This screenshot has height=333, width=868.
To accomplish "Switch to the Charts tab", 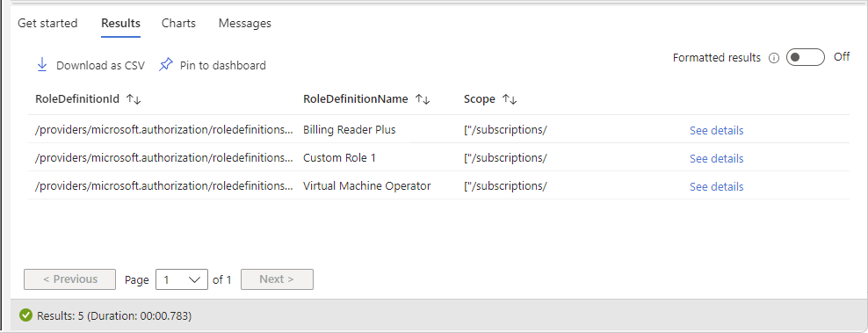I will pos(178,23).
